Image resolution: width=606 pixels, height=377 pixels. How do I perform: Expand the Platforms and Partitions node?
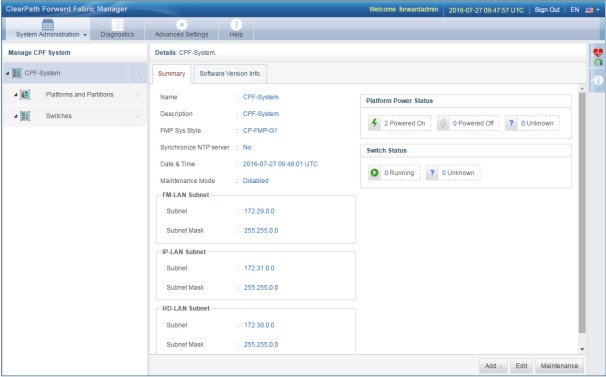pyautogui.click(x=16, y=94)
